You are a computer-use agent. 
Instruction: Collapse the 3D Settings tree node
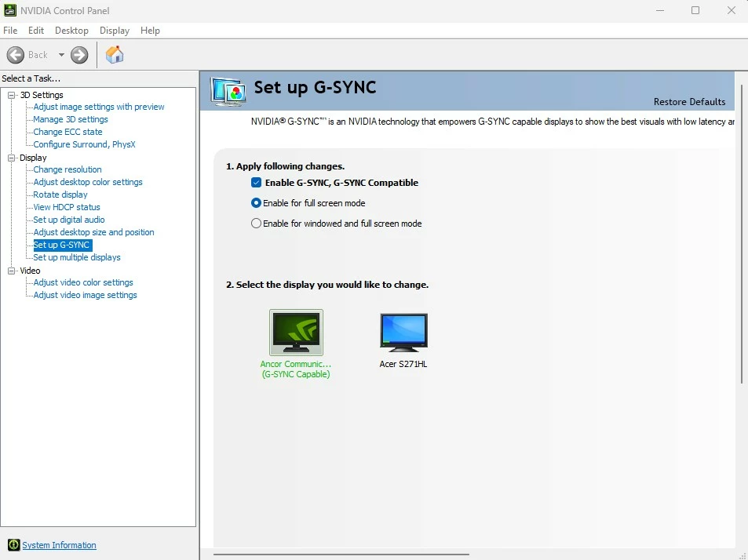11,95
